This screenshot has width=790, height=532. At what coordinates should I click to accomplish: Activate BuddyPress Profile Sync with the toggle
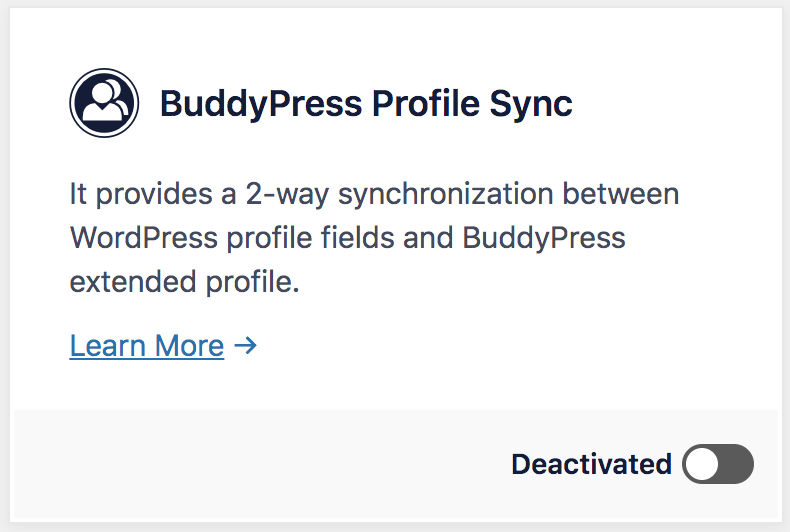(x=718, y=464)
